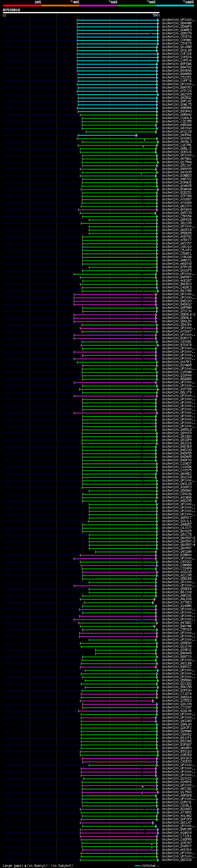Click the purple alignment bar for Q0CQX3

coord(120,758)
